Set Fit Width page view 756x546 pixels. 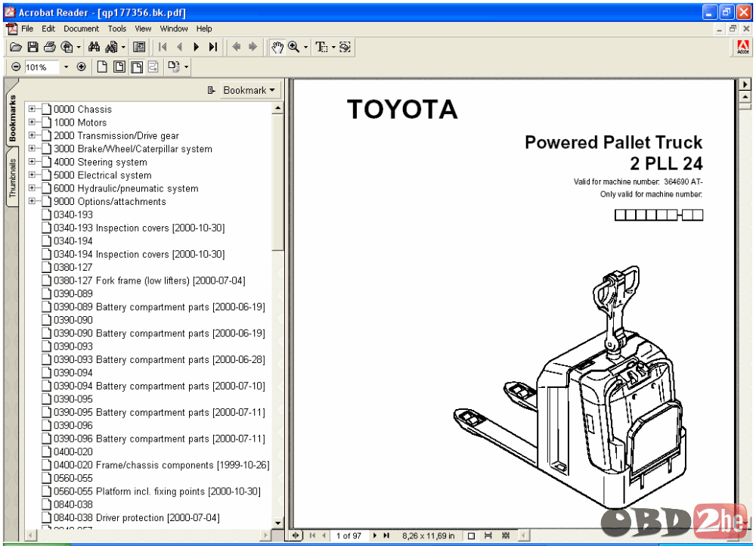pyautogui.click(x=136, y=67)
